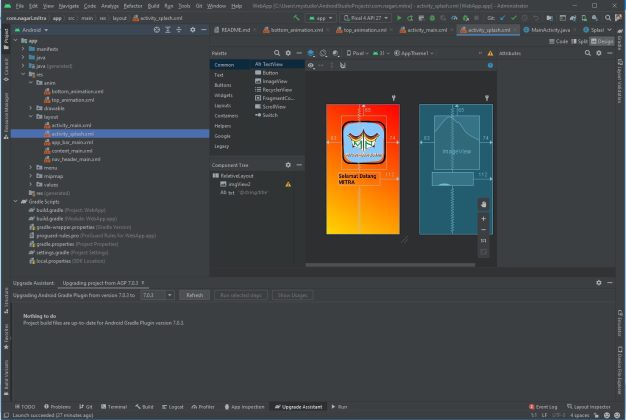Search the widget Palette
The image size is (626, 420).
275,52
